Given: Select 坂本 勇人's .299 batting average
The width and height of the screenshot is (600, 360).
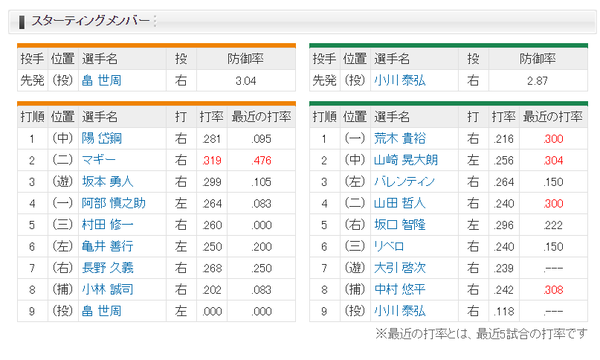Looking at the screenshot, I should (212, 182).
